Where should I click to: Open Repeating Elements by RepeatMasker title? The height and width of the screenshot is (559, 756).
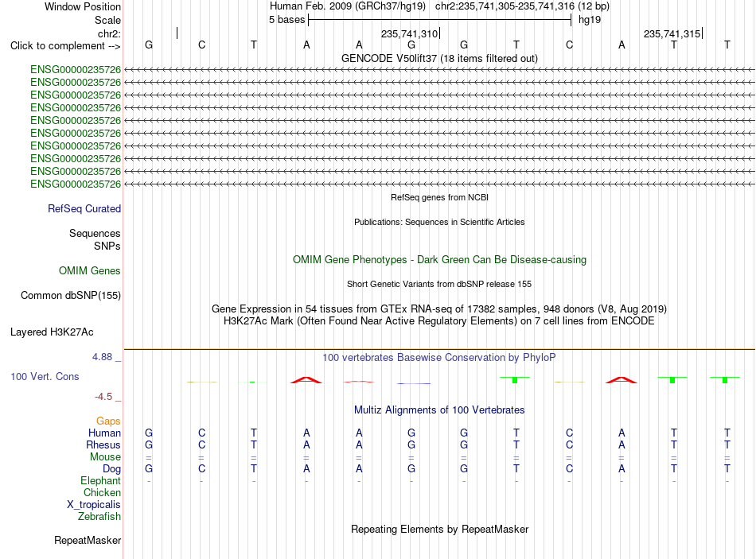(x=439, y=529)
